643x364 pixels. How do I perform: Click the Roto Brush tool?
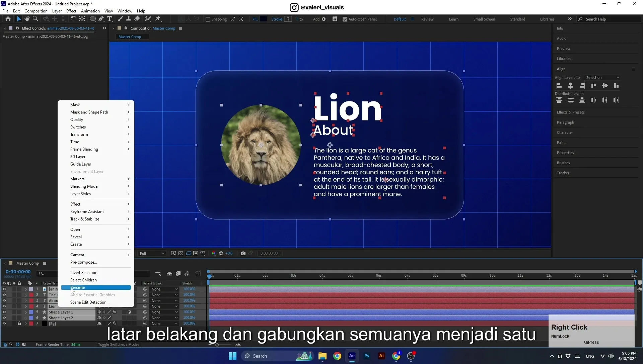(x=148, y=19)
